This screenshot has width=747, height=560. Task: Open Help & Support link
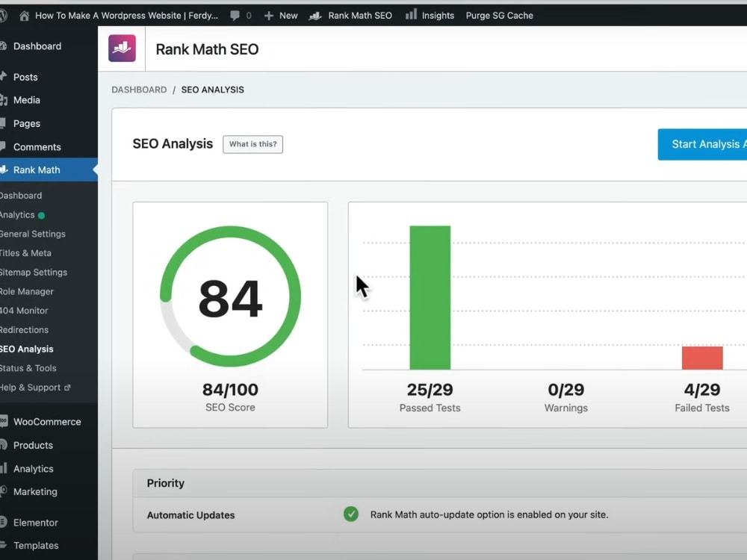coord(31,388)
